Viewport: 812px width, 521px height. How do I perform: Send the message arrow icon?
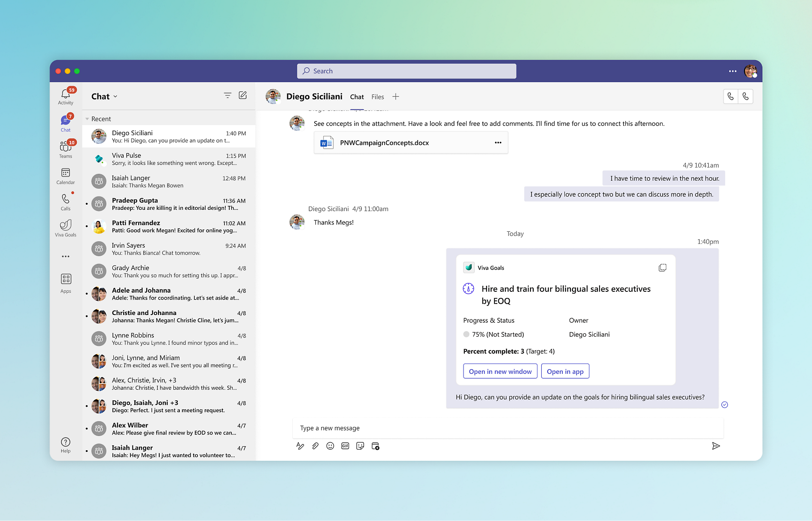coord(716,446)
